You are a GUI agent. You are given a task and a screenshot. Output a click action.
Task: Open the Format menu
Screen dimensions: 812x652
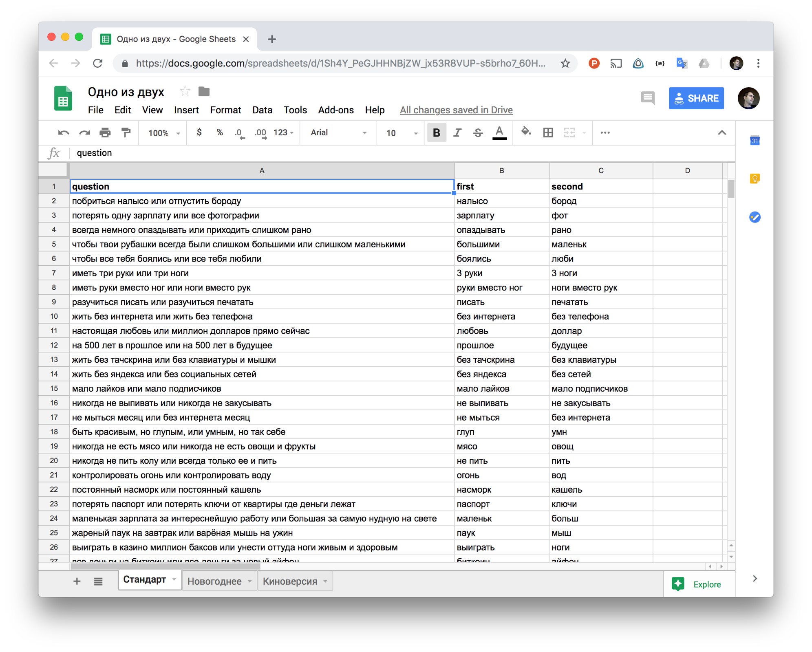pos(225,110)
